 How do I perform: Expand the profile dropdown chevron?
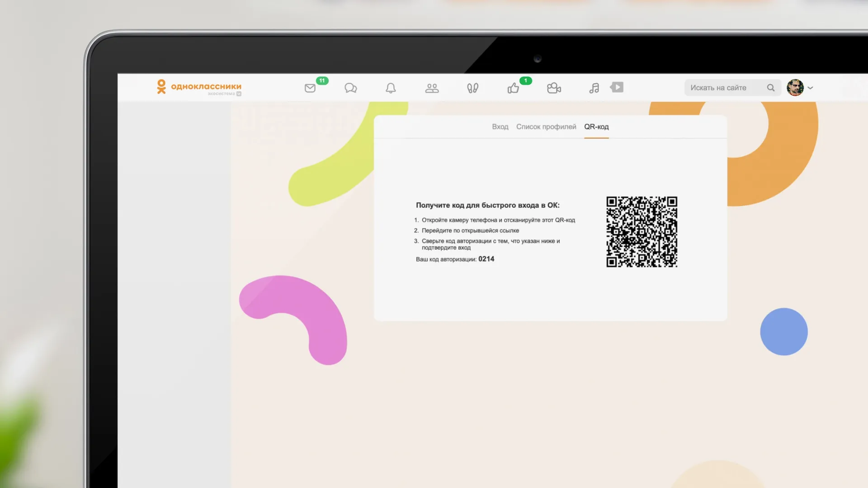(x=811, y=88)
